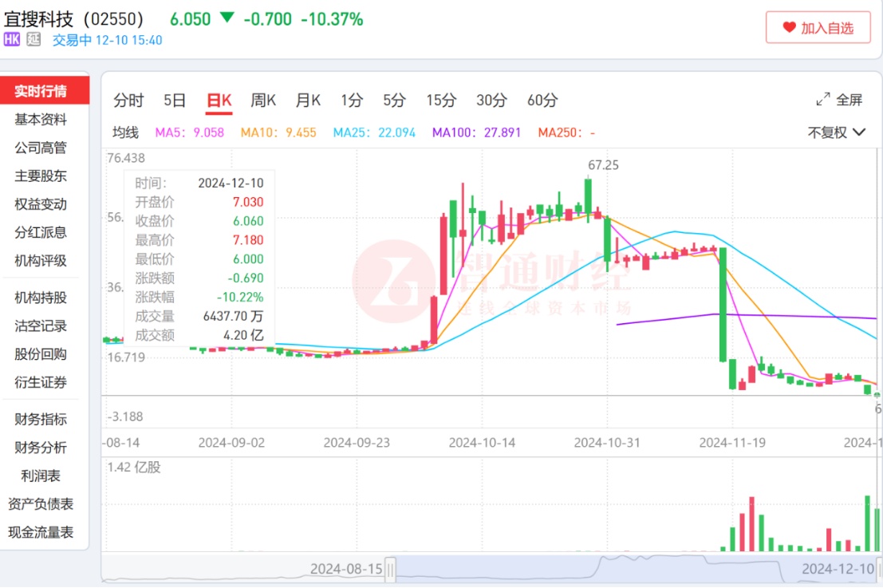Click the 2024-09-02 date axis label

pos(231,443)
